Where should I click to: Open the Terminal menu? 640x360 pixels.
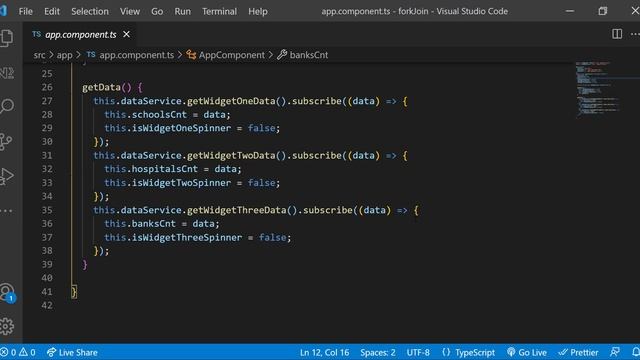click(219, 11)
